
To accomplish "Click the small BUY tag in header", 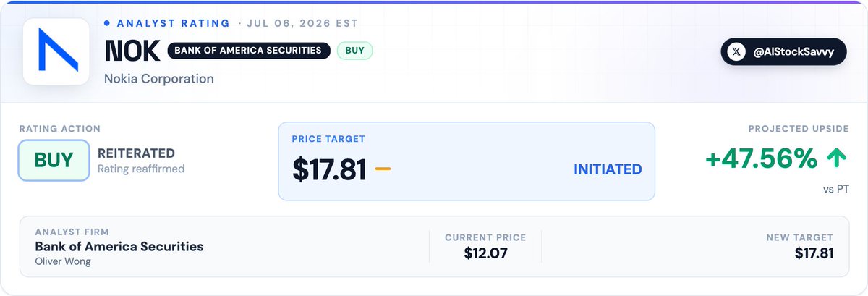I will (354, 51).
